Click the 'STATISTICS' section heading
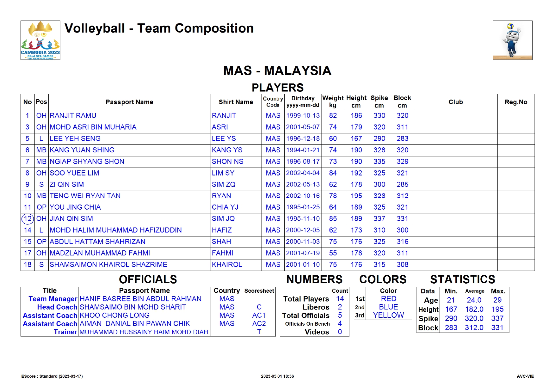The height and width of the screenshot is (392, 555). (463, 279)
